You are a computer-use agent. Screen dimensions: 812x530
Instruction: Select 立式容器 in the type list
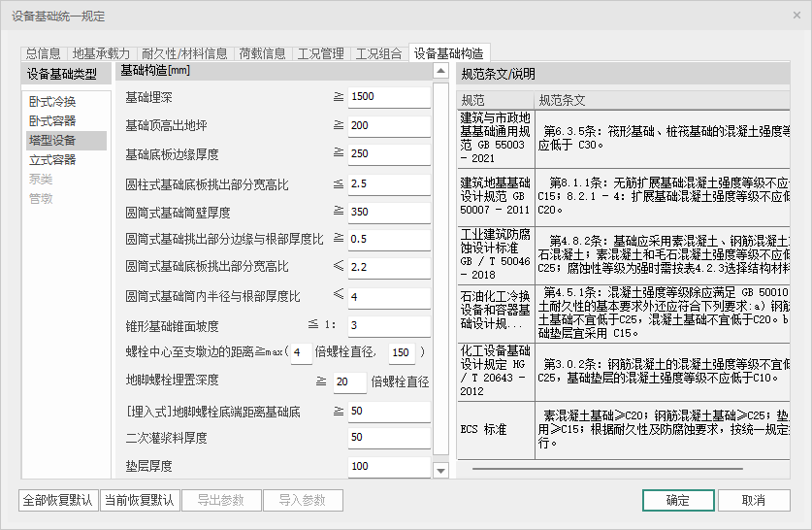[x=52, y=160]
